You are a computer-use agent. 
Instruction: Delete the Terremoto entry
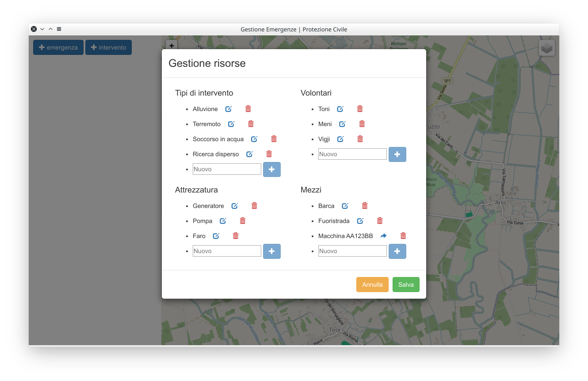[251, 124]
